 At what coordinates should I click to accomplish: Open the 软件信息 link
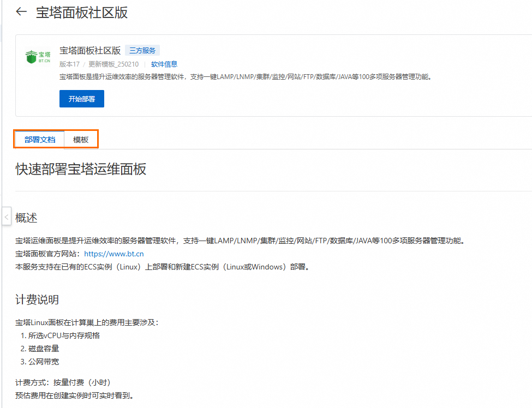[164, 64]
